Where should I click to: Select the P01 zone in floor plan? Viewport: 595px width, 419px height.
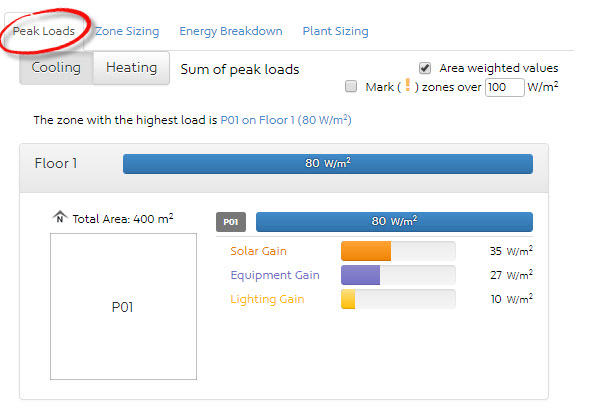tap(123, 306)
